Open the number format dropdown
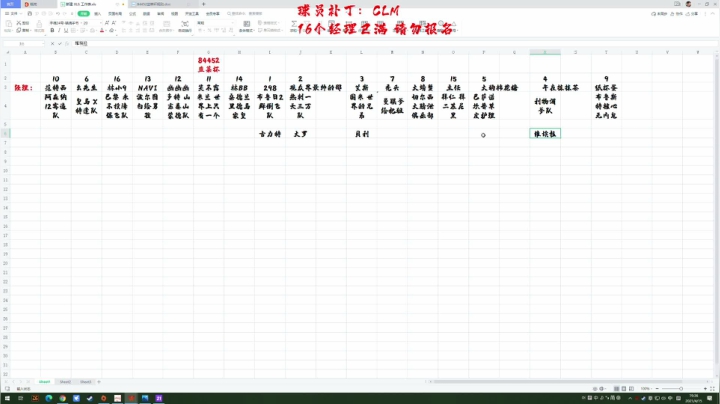720x404 pixels. [233, 23]
